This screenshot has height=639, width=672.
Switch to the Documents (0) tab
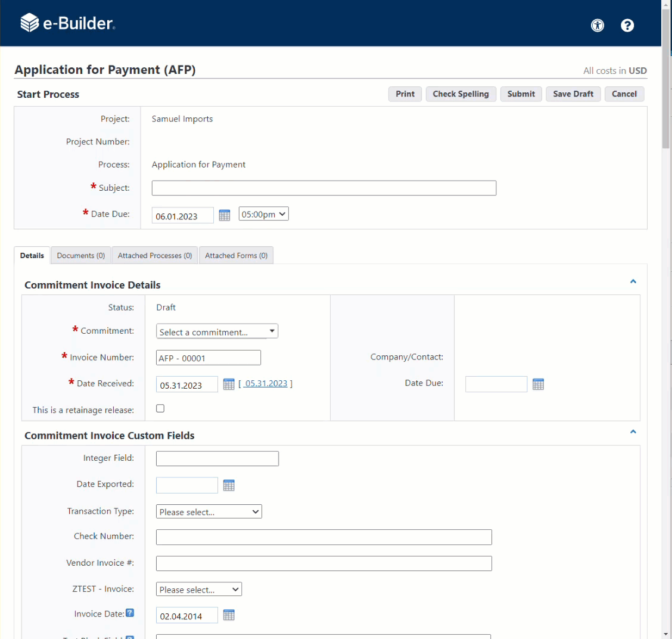point(81,256)
